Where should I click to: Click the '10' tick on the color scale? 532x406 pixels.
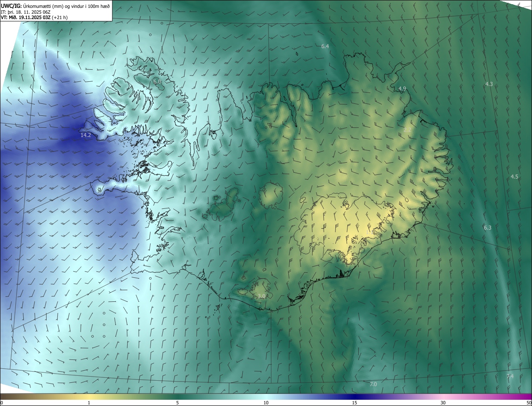coord(266,403)
